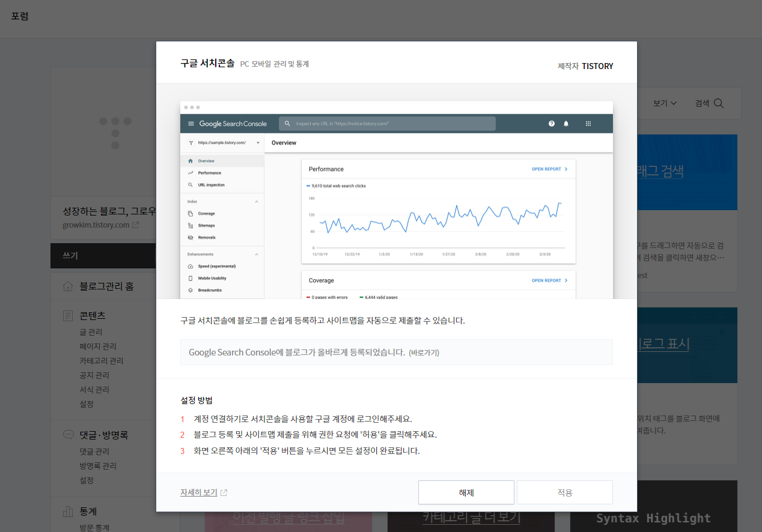Click the 쓰기 button in the sidebar
This screenshot has height=532, width=762.
103,255
